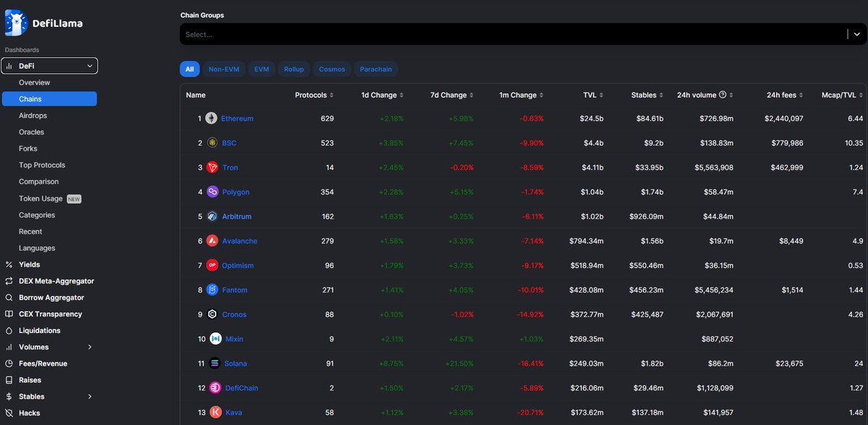Select the Non-EVM filter tab
Image resolution: width=868 pixels, height=425 pixels.
(x=224, y=69)
